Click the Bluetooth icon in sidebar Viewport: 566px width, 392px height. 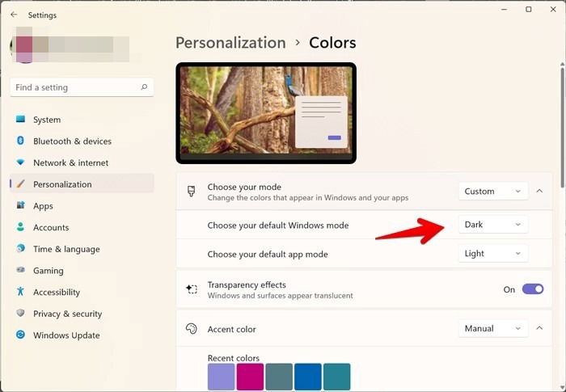(x=20, y=141)
